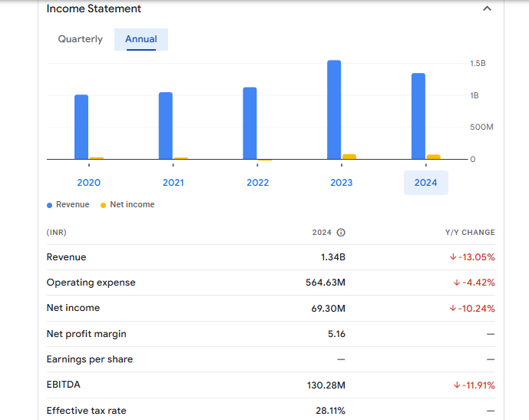
Task: Click the EBITDA row label
Action: tap(63, 385)
